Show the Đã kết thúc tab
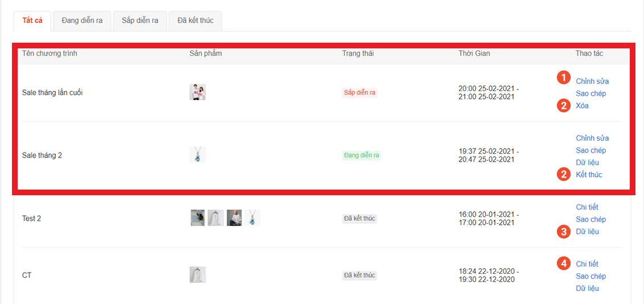Screen dimensions: 644x304 [195, 20]
